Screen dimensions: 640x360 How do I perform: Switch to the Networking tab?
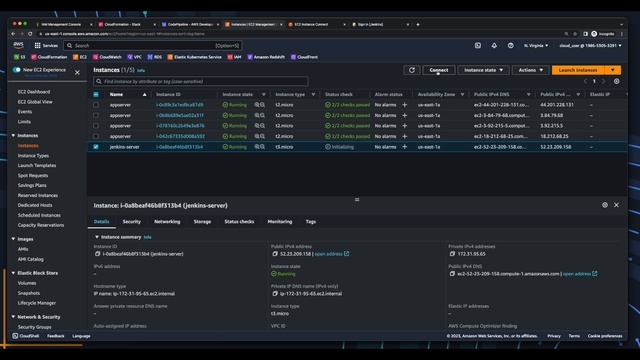[x=167, y=222]
